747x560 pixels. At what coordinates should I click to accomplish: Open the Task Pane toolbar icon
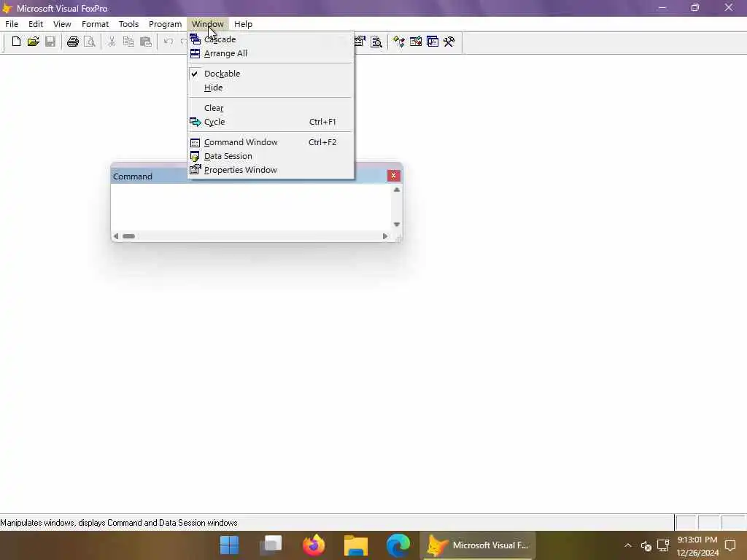point(433,42)
